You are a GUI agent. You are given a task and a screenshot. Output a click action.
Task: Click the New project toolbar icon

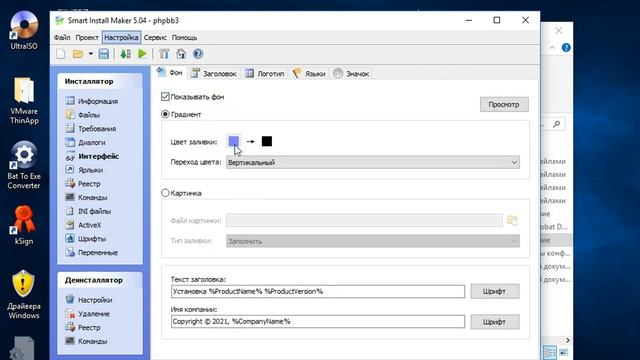point(61,54)
